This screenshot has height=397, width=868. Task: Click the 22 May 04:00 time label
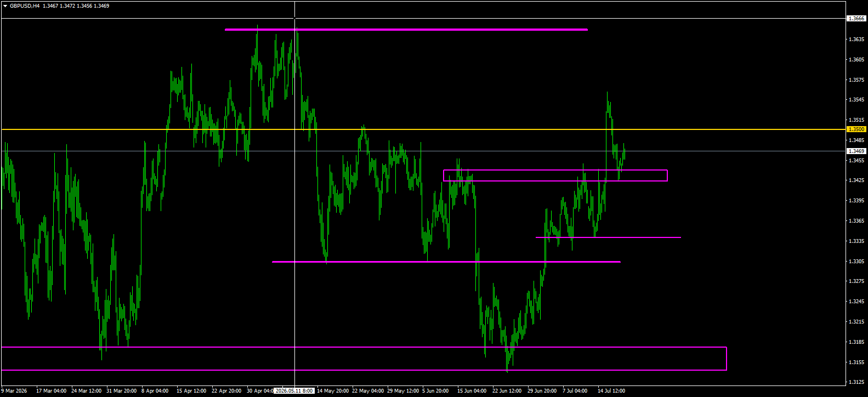tap(368, 391)
